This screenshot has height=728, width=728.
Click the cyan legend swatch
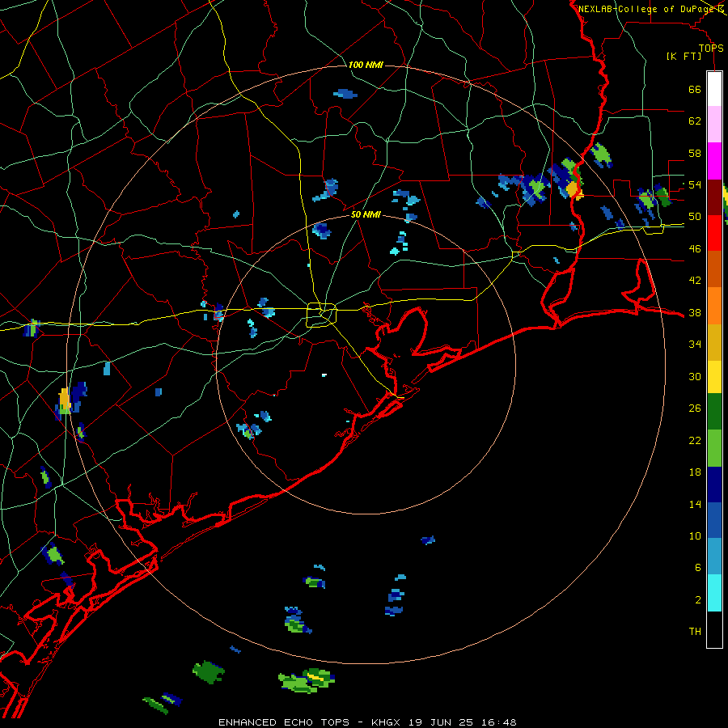click(714, 593)
